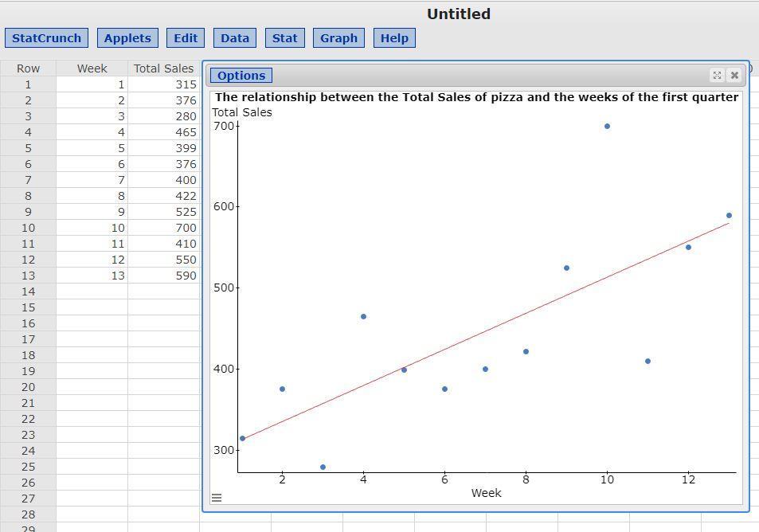The width and height of the screenshot is (759, 532).
Task: Close the scatter plot window
Action: coord(734,75)
